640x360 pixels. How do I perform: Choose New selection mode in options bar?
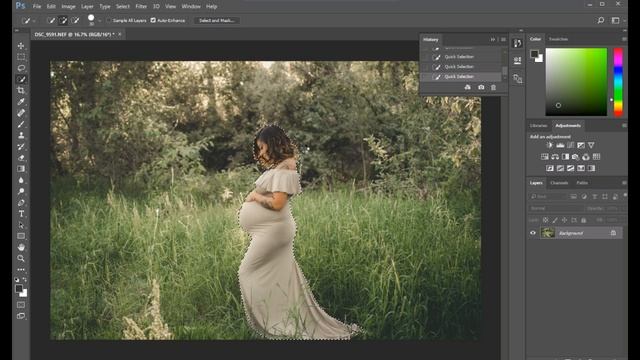(x=51, y=20)
